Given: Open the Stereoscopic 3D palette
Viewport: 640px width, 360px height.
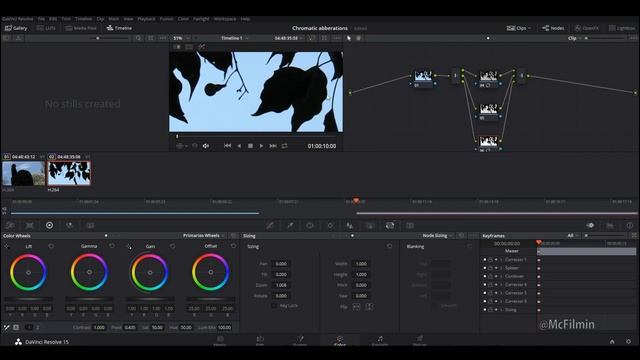Looking at the screenshot, I should 410,225.
